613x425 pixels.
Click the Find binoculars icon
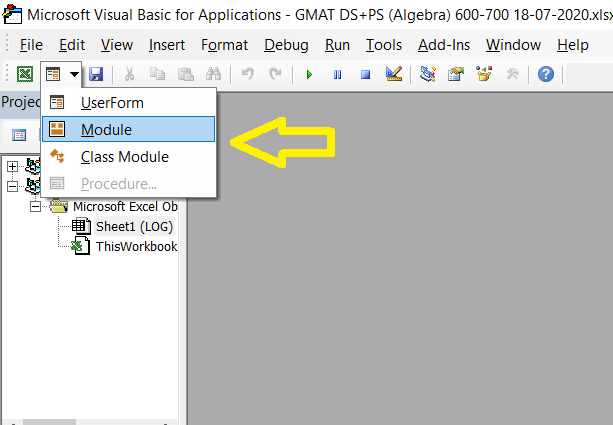(x=213, y=74)
